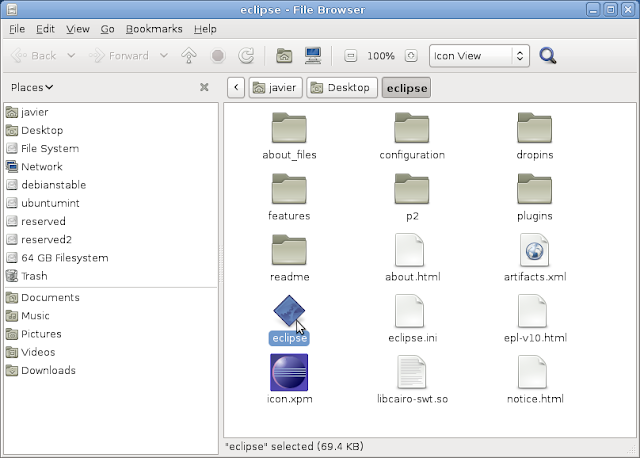Click the 100% zoom level label
The width and height of the screenshot is (640, 458).
380,56
